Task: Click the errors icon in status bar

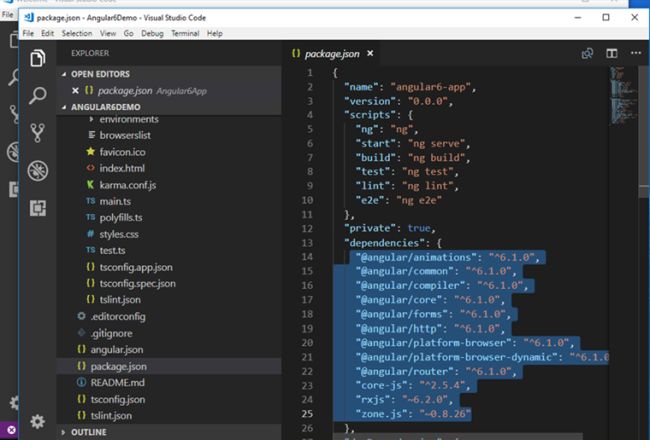Action: pyautogui.click(x=11, y=430)
